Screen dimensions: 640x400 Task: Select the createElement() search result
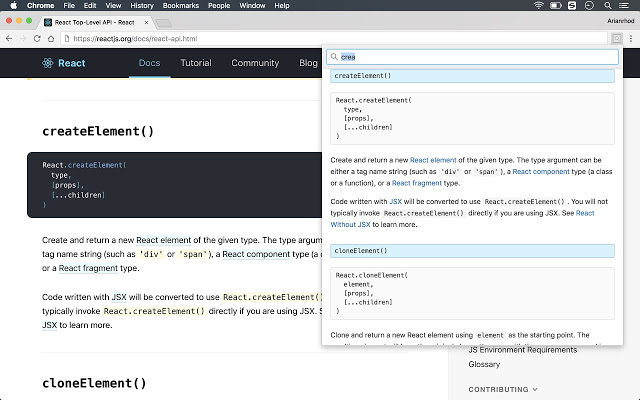(x=472, y=76)
